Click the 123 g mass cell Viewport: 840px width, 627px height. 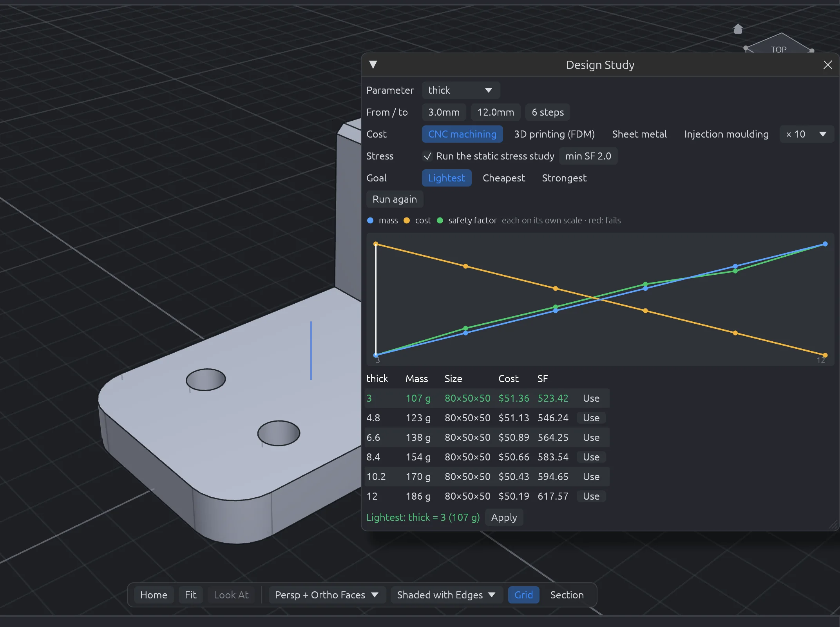click(418, 418)
